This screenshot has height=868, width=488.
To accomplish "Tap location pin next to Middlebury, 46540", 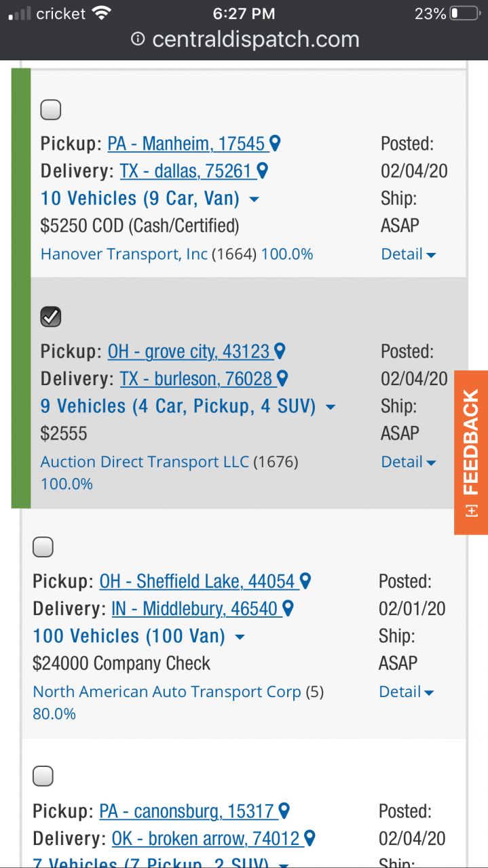I will (288, 608).
